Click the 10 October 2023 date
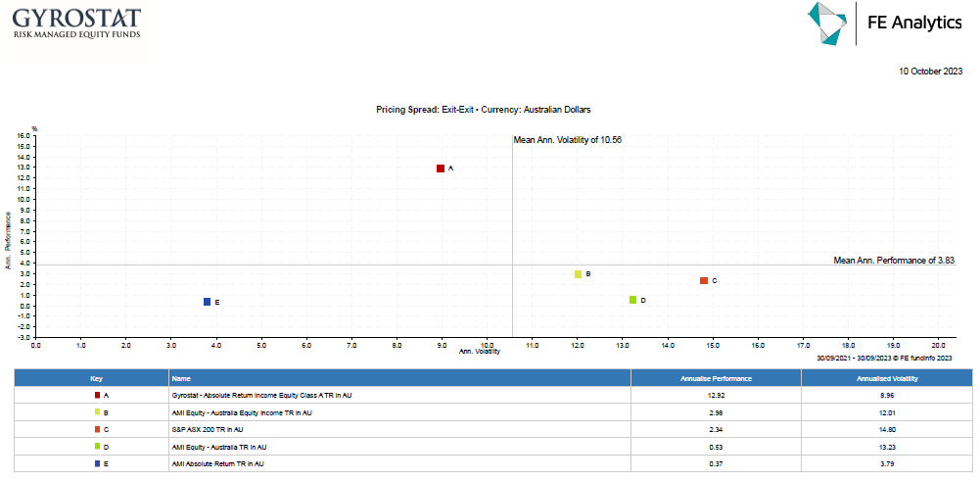 click(x=931, y=72)
